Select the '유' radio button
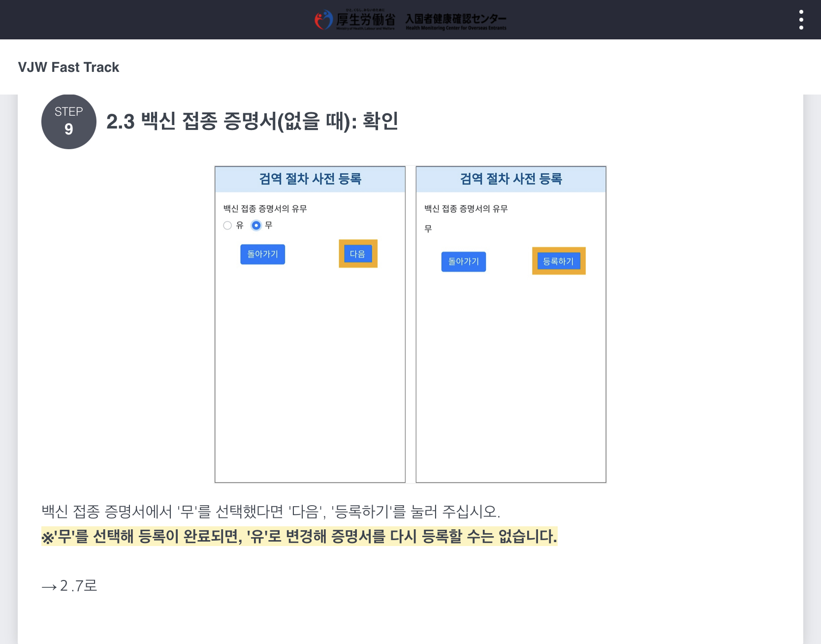This screenshot has width=821, height=644. [227, 225]
